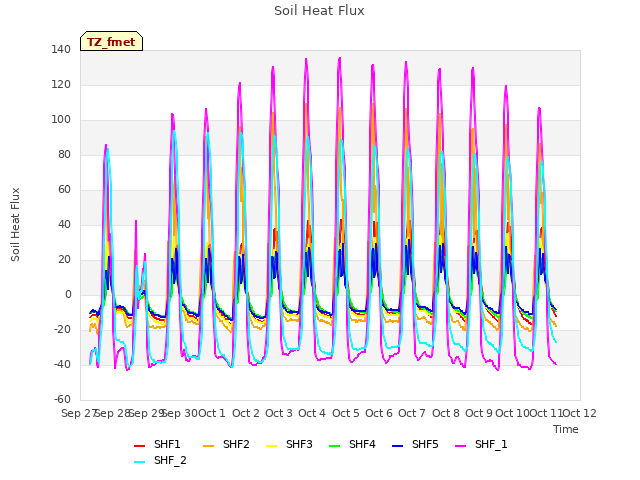Click the -40 y-axis tick label
Image resolution: width=640 pixels, height=480 pixels.
click(x=62, y=364)
